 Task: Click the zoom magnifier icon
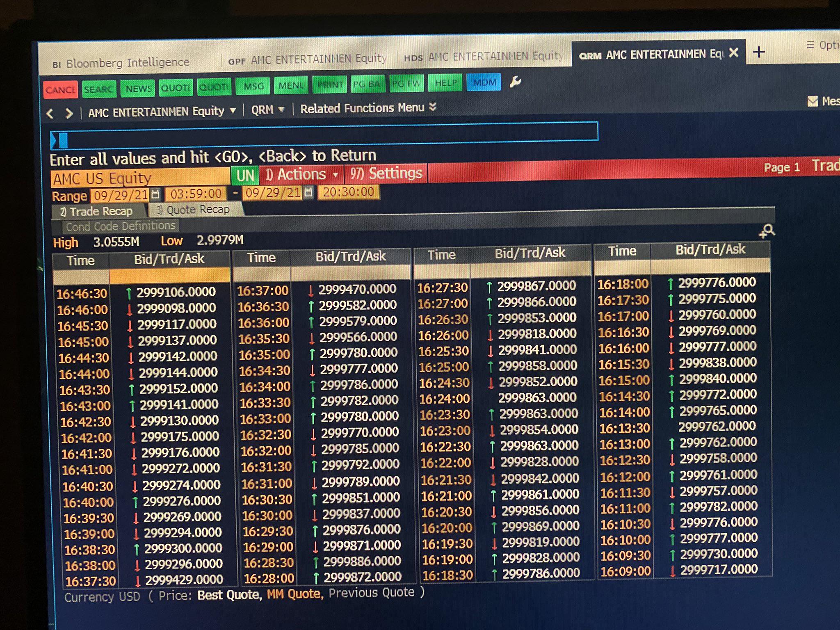pos(767,232)
